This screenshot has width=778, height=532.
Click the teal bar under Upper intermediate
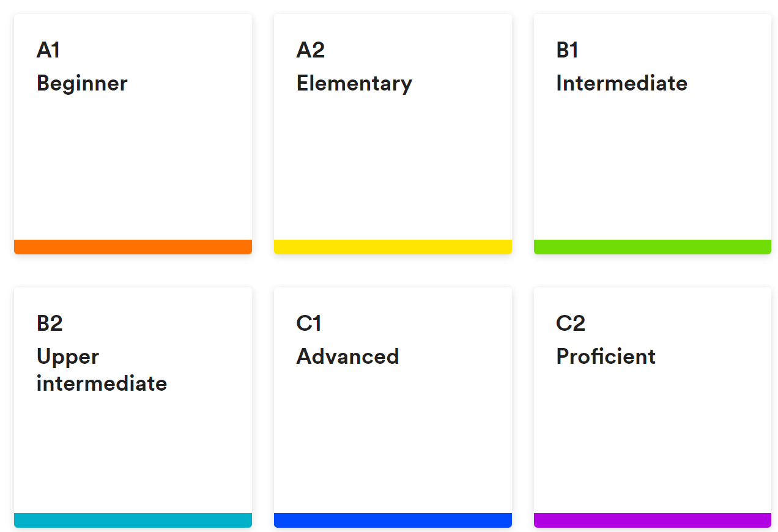pyautogui.click(x=133, y=520)
